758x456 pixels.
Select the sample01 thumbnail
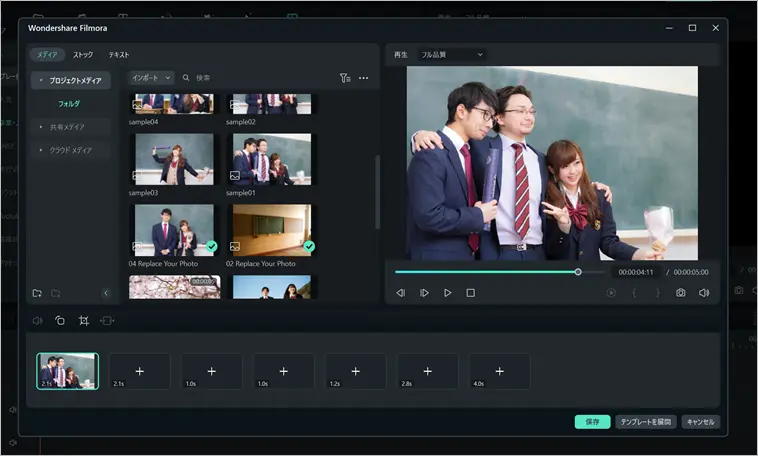point(272,160)
